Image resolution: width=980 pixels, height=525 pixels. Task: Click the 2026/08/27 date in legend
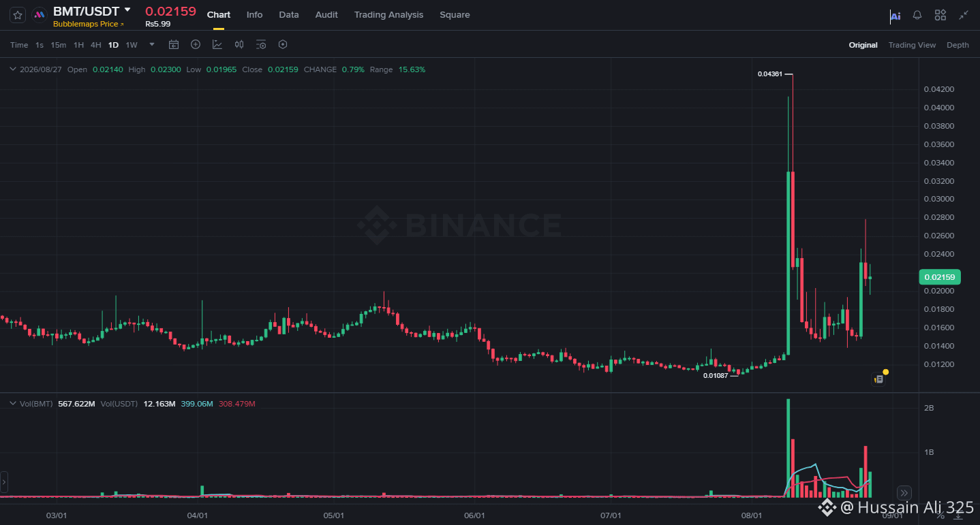[41, 69]
